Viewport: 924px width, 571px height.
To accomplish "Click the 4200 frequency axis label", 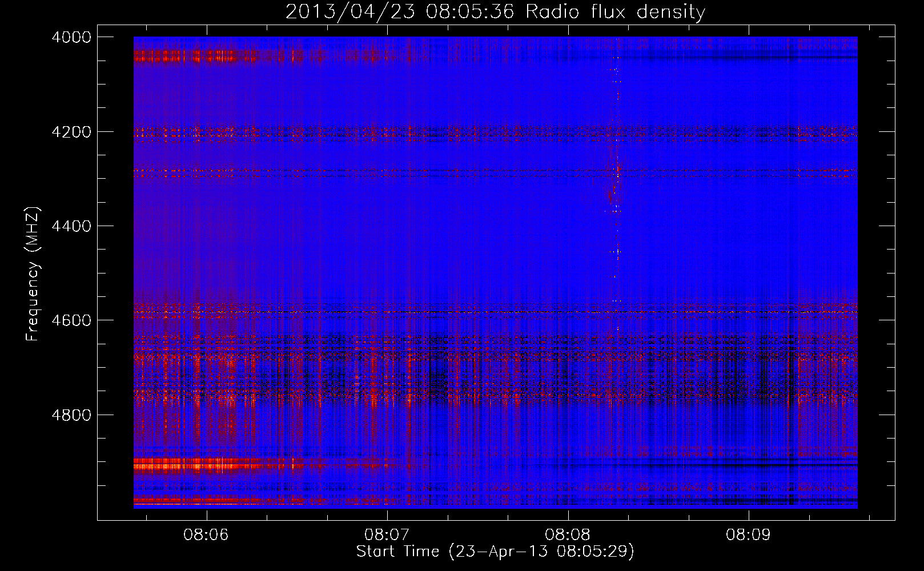I will pos(71,132).
